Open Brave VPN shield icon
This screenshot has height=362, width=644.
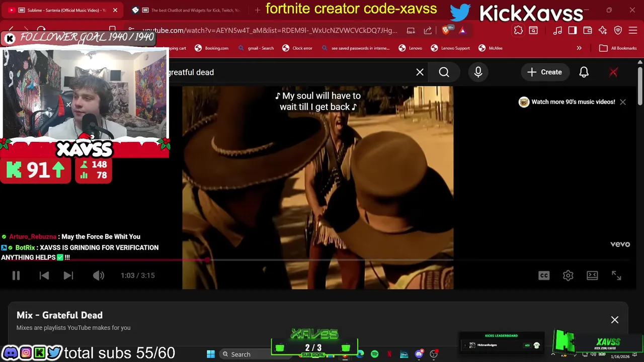coord(618,31)
